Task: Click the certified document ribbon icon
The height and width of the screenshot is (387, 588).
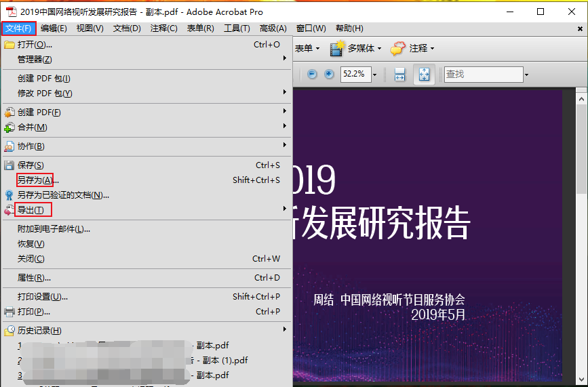Action: coord(9,195)
